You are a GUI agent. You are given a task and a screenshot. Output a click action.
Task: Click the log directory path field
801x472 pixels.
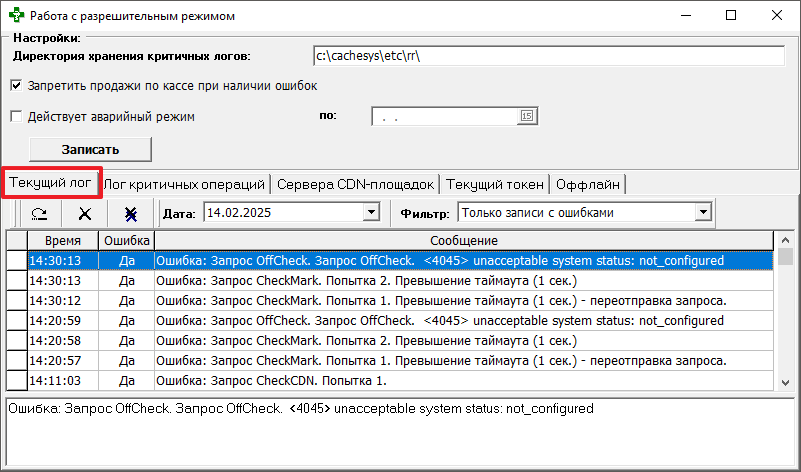(547, 55)
